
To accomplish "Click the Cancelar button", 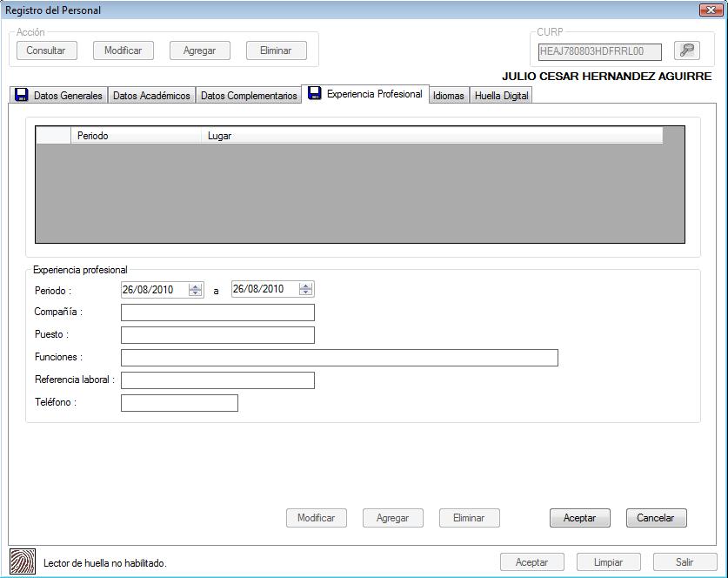I will coord(655,518).
